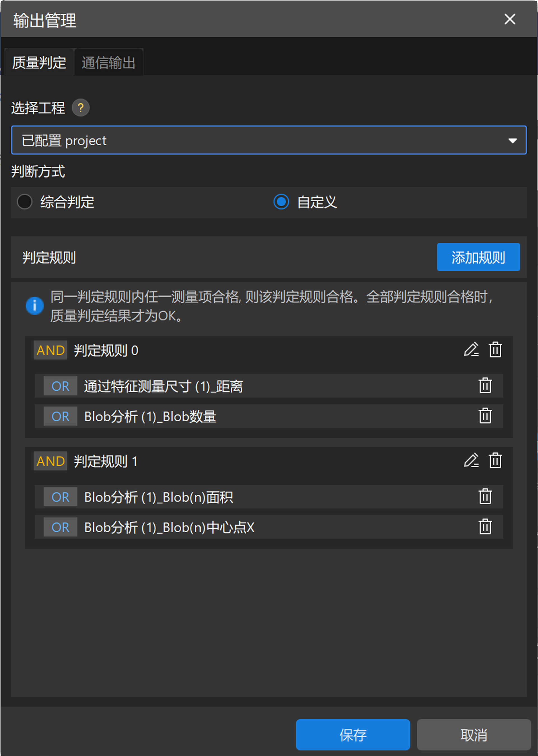
Task: Close the 输出管理 dialog
Action: coord(509,19)
